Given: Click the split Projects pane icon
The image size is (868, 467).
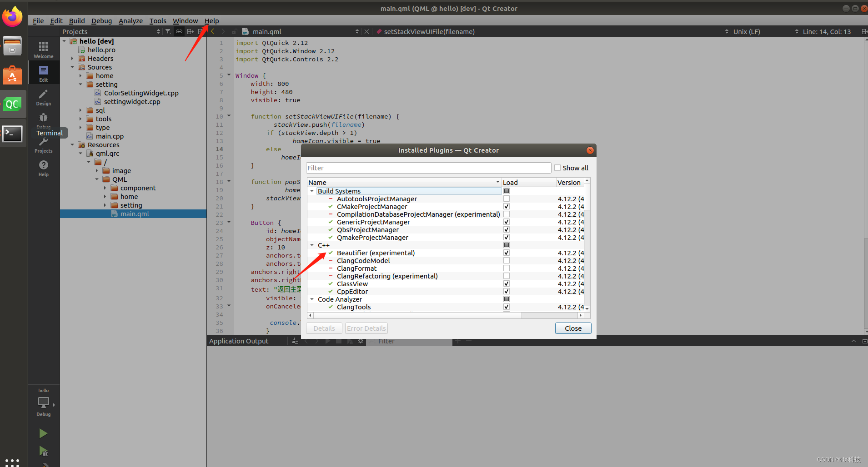Looking at the screenshot, I should pos(190,31).
